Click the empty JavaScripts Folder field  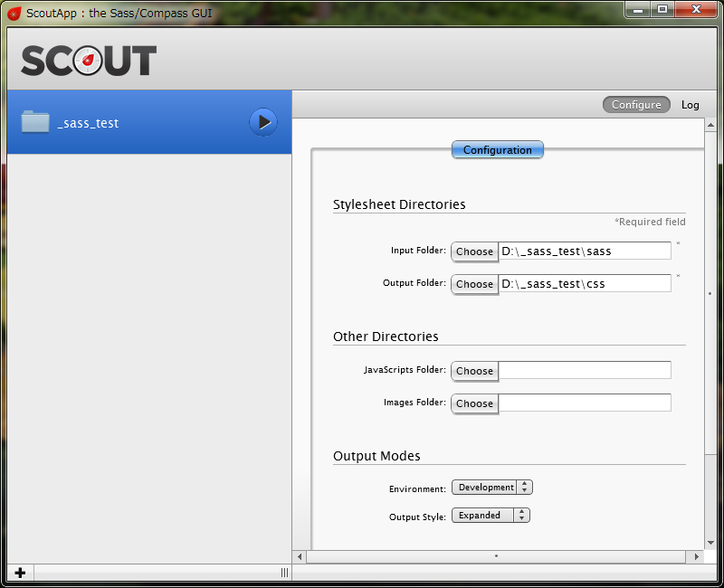pos(585,370)
